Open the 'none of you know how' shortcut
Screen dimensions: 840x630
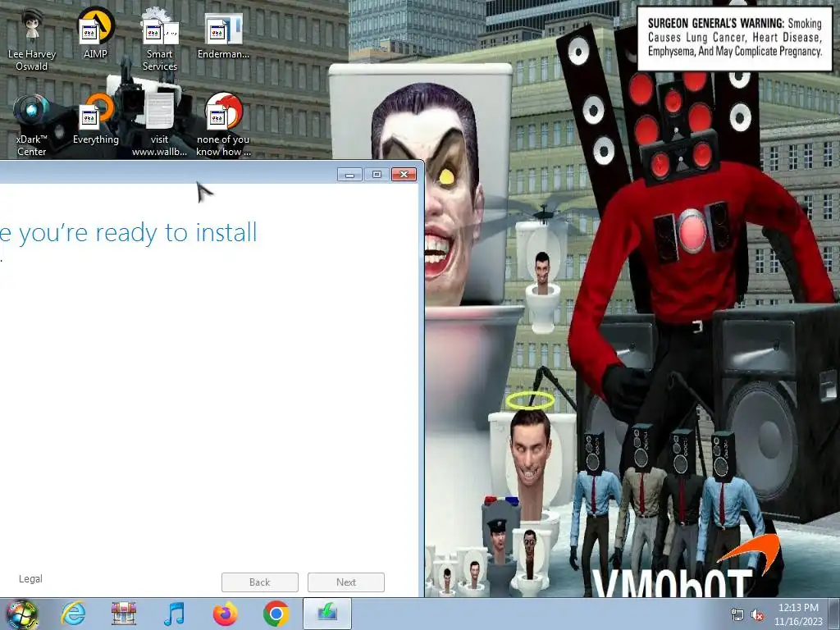click(223, 126)
